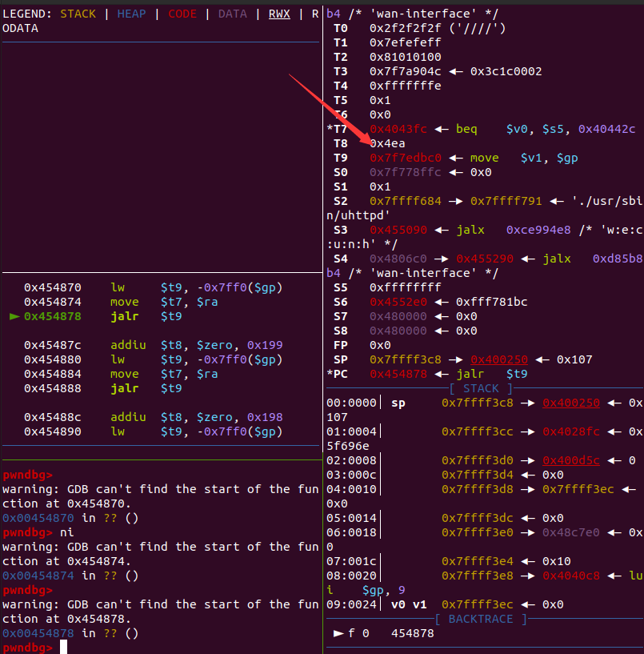Image resolution: width=644 pixels, height=654 pixels.
Task: Click the 0xfff781bc value in S6 row
Action: tap(491, 302)
